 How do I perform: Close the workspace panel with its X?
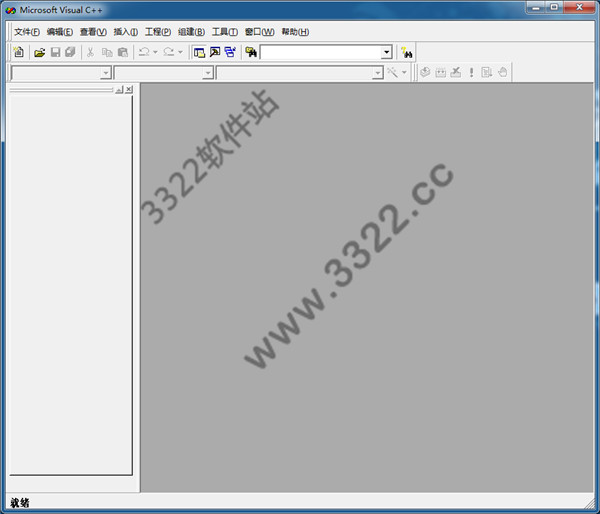(x=129, y=90)
